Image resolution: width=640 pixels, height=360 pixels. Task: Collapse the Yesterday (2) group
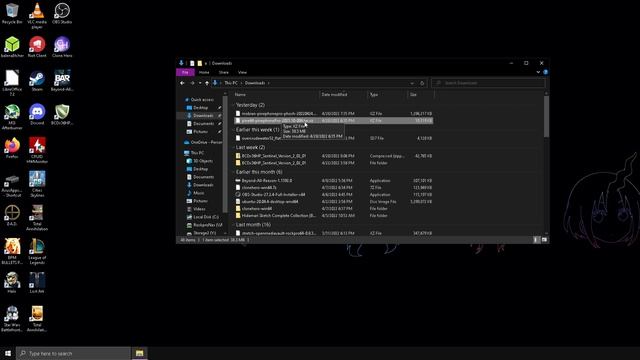tap(234, 105)
